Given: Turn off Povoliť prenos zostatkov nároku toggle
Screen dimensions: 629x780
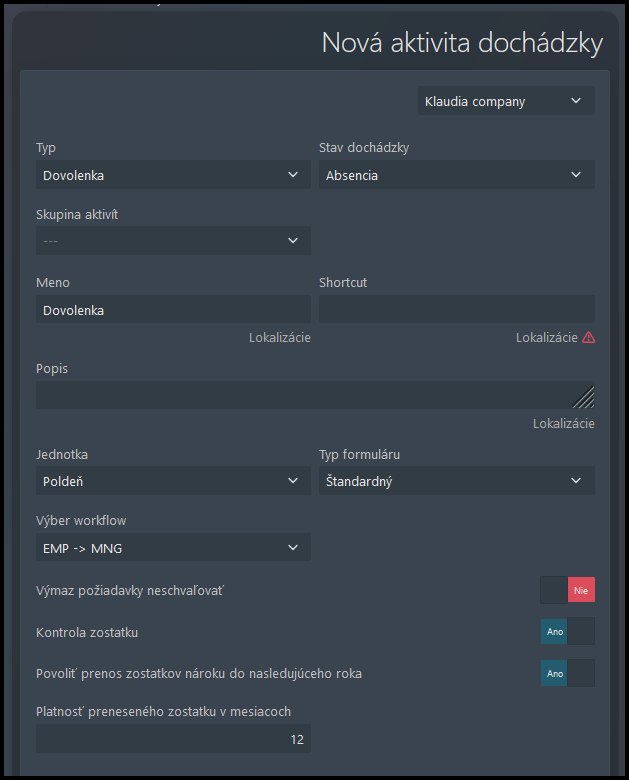Looking at the screenshot, I should pos(567,673).
